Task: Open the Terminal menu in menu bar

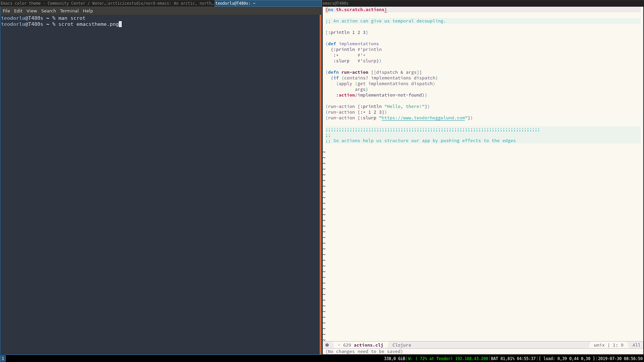Action: click(69, 11)
